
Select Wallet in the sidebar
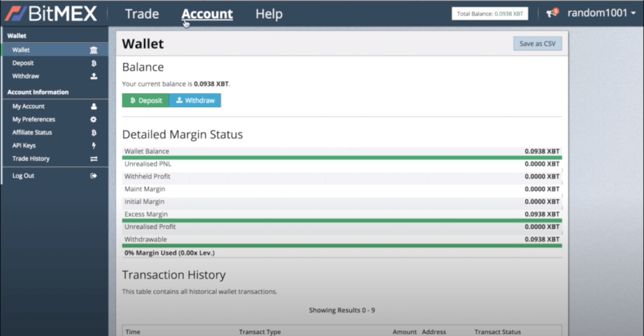55,50
